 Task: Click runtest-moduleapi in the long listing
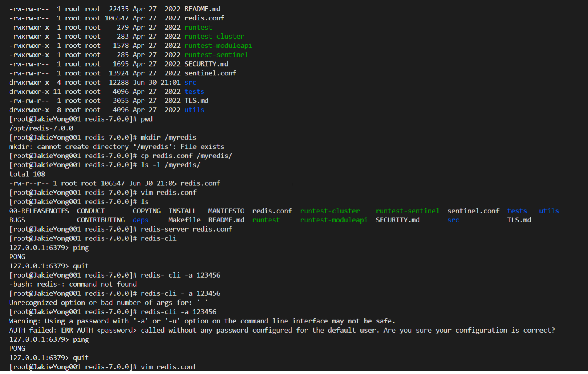coord(218,45)
